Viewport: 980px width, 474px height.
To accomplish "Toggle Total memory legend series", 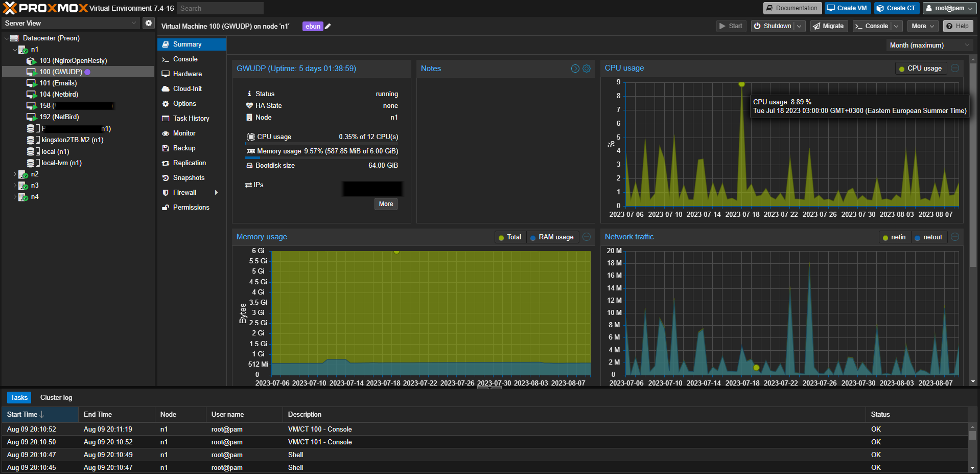I will click(x=509, y=237).
